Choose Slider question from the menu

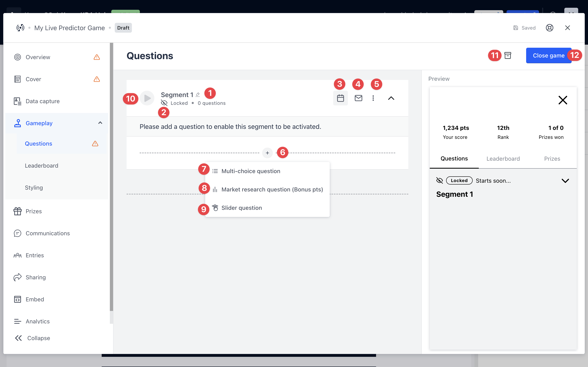242,208
